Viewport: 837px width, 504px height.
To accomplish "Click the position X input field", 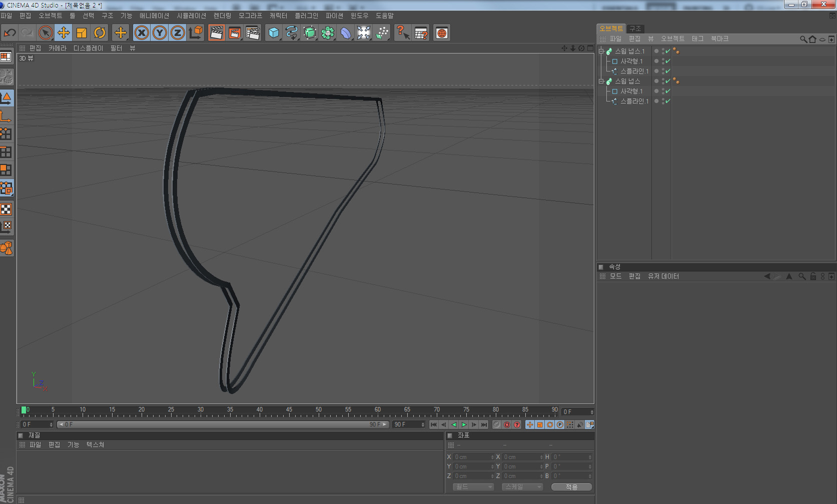I will click(474, 457).
